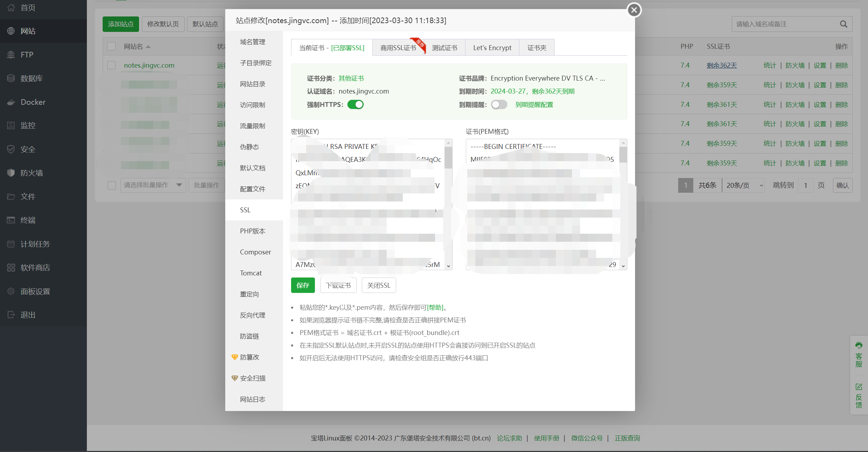This screenshot has width=868, height=452.
Task: Sort by site name column arrow
Action: (148, 47)
